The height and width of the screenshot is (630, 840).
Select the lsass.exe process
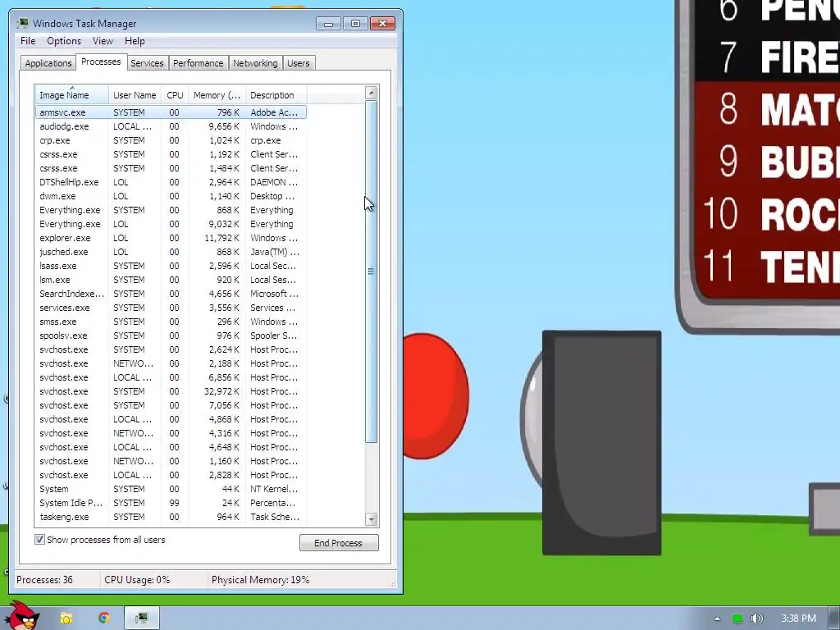(171, 266)
